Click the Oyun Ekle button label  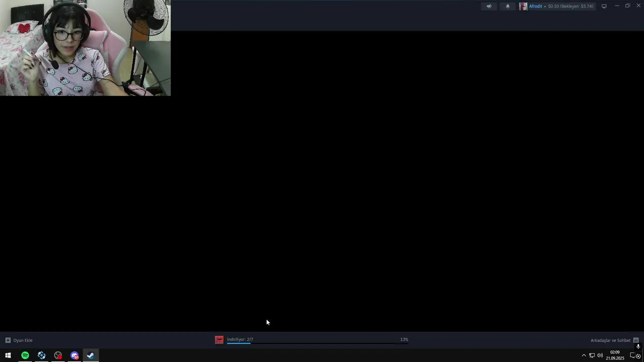pos(23,340)
